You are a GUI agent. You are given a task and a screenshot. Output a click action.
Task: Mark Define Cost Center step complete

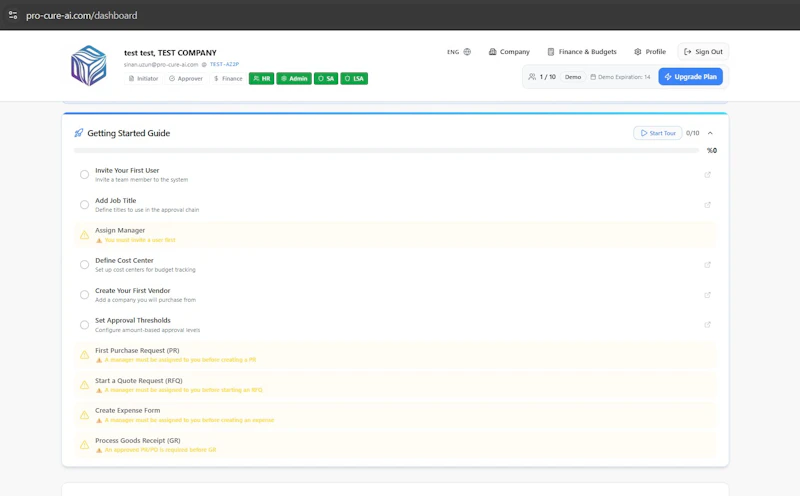click(x=84, y=264)
